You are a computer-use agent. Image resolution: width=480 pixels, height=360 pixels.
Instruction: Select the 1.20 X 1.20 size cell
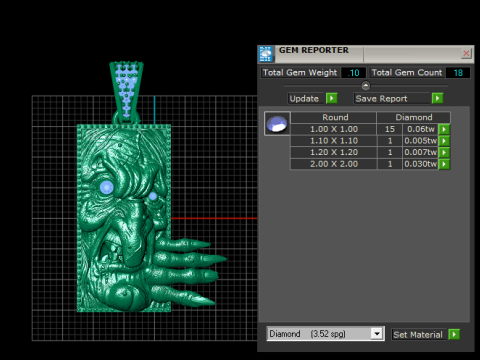click(334, 153)
